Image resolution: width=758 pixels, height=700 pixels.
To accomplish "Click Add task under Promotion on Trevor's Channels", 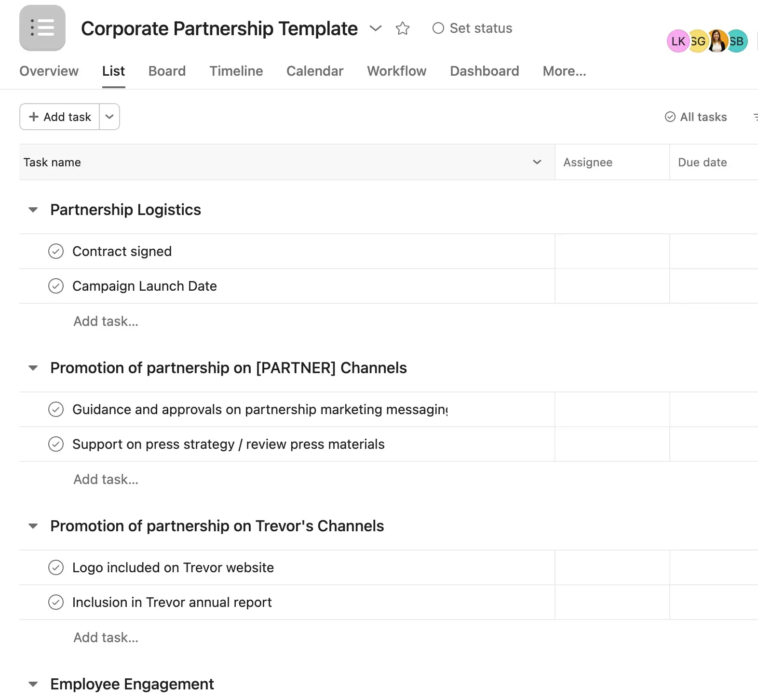I will (x=106, y=637).
